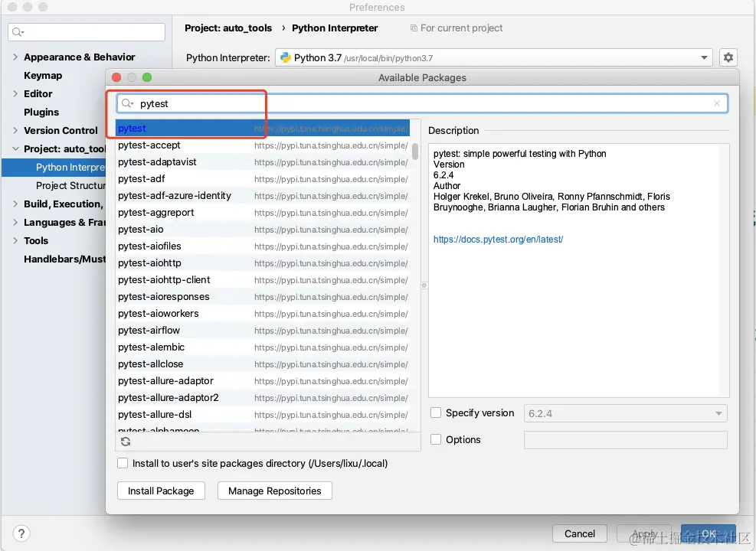Enable the Specify version checkbox
The image size is (756, 551).
coord(436,412)
